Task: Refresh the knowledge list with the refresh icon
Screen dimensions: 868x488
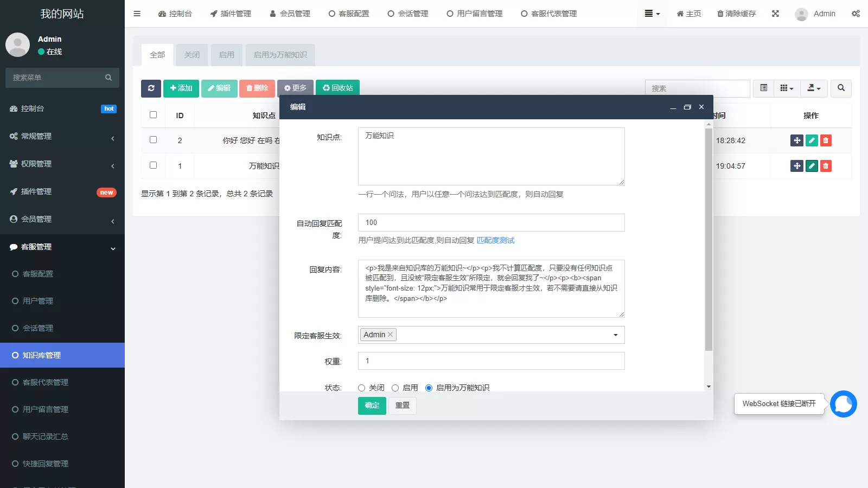Action: click(x=151, y=88)
